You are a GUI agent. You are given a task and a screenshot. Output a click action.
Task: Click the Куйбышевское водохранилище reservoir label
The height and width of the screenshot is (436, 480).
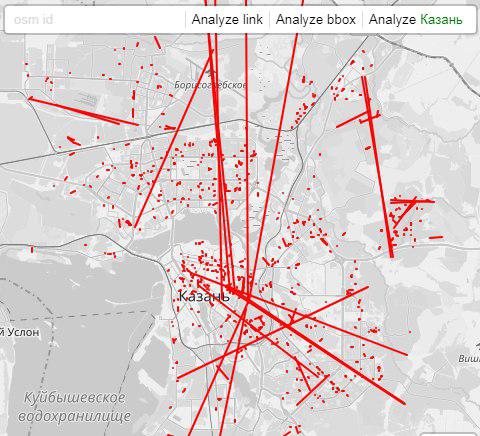(x=75, y=407)
